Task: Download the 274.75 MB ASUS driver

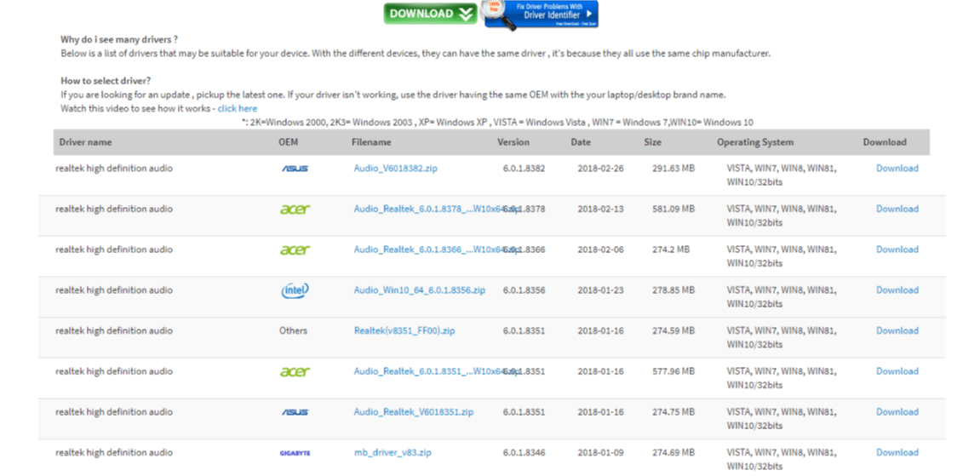Action: point(897,411)
